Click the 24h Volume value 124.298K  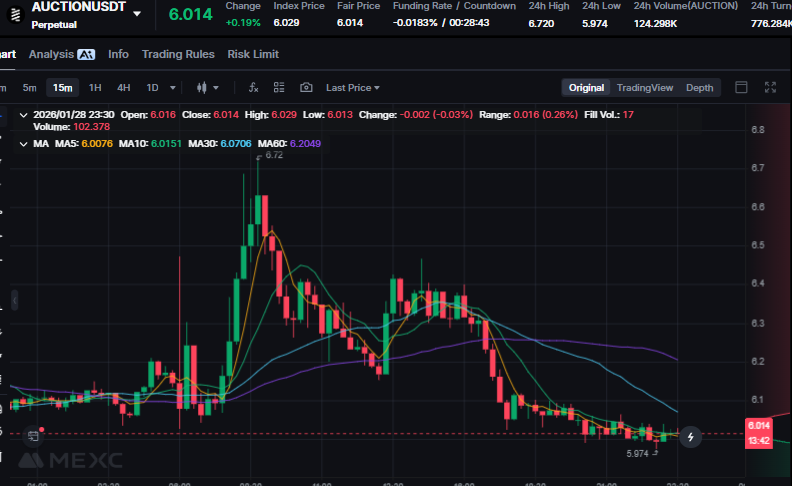[655, 23]
